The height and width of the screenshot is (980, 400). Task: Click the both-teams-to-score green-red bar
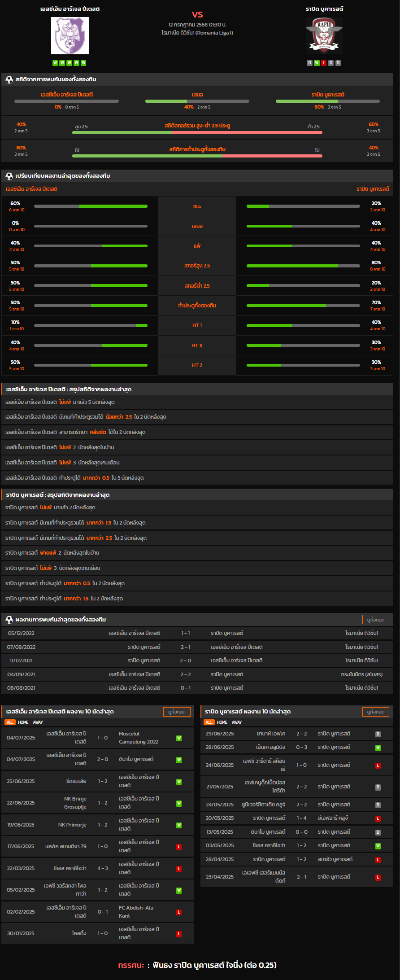tap(197, 156)
